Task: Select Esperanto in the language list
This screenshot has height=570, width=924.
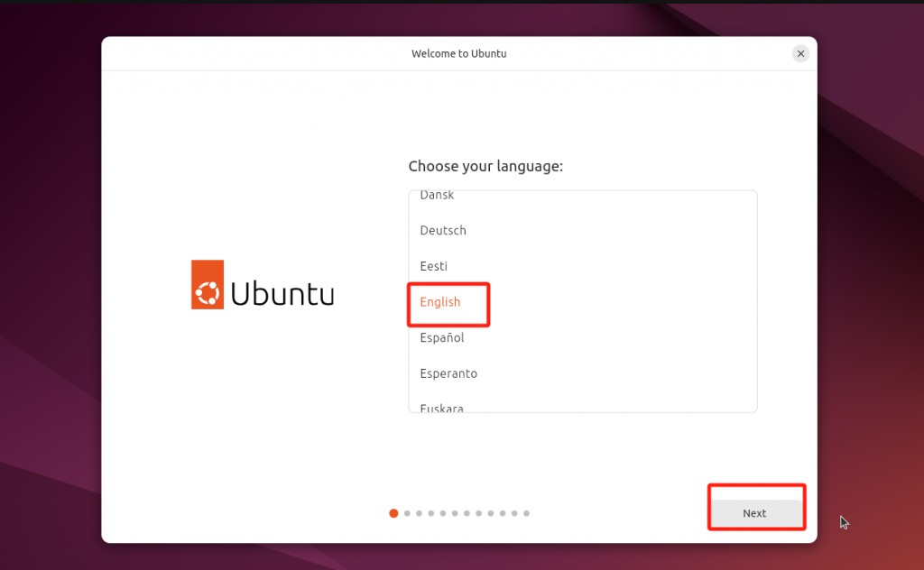Action: (582, 373)
